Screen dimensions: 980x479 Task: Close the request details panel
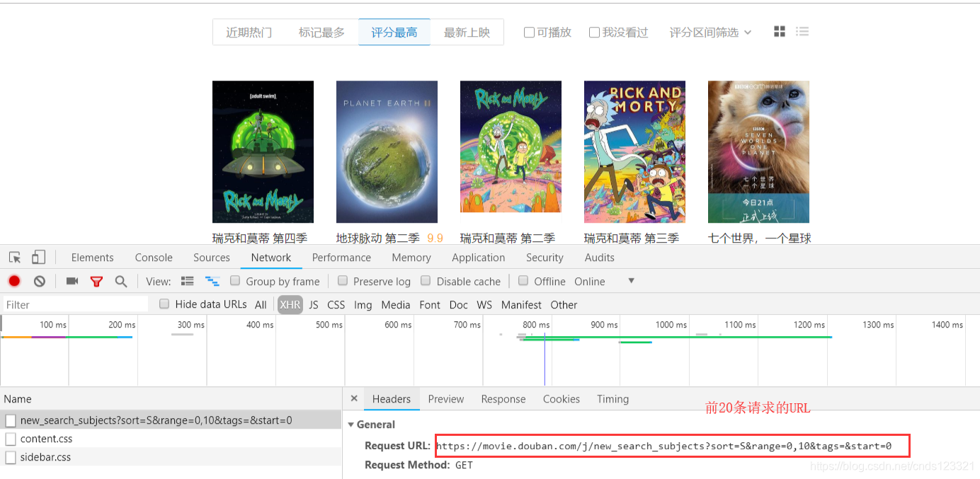[354, 399]
